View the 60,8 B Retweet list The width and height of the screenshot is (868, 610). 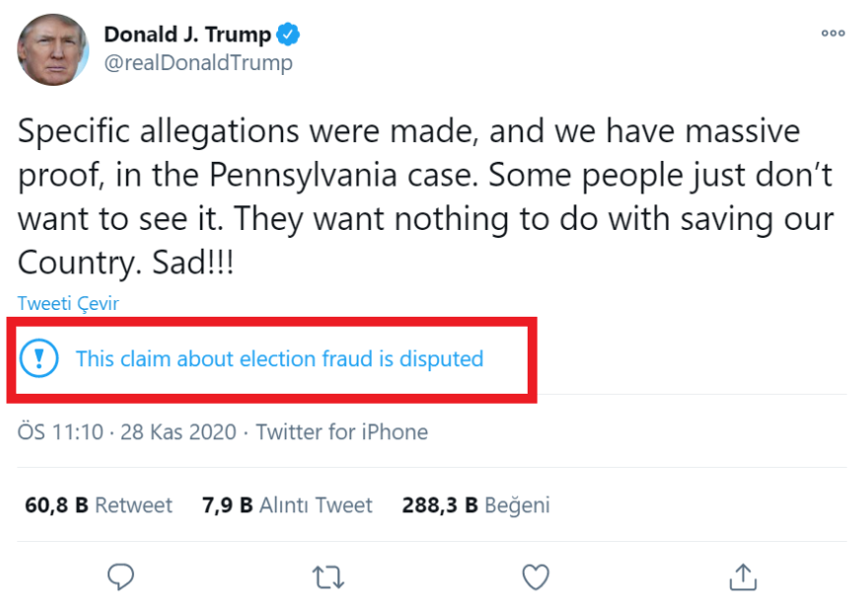point(99,505)
